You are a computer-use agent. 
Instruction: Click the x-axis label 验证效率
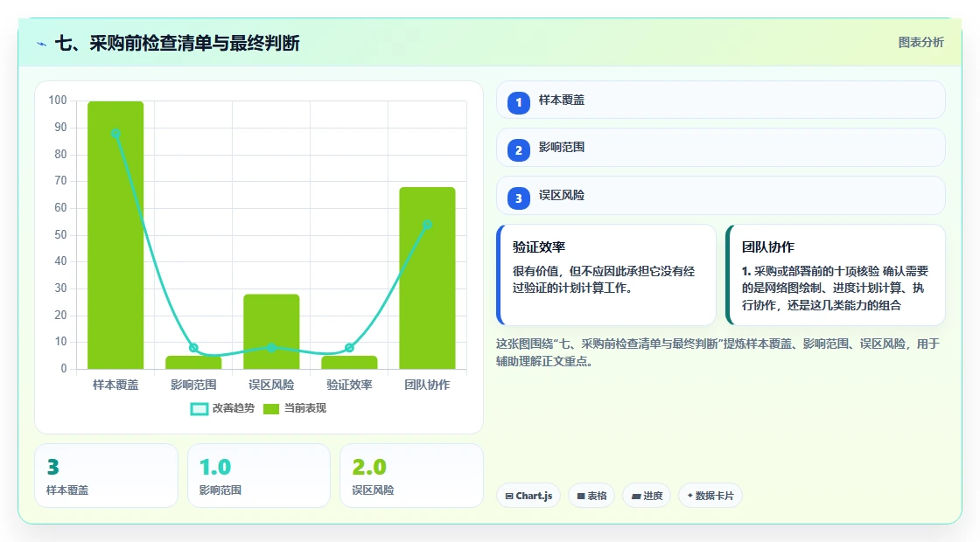[x=349, y=386]
